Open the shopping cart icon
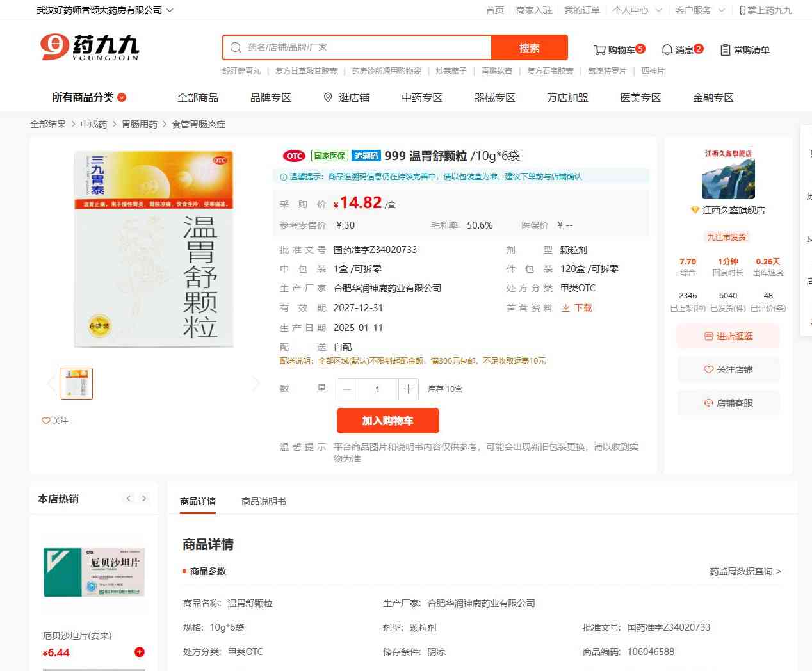 (x=599, y=50)
